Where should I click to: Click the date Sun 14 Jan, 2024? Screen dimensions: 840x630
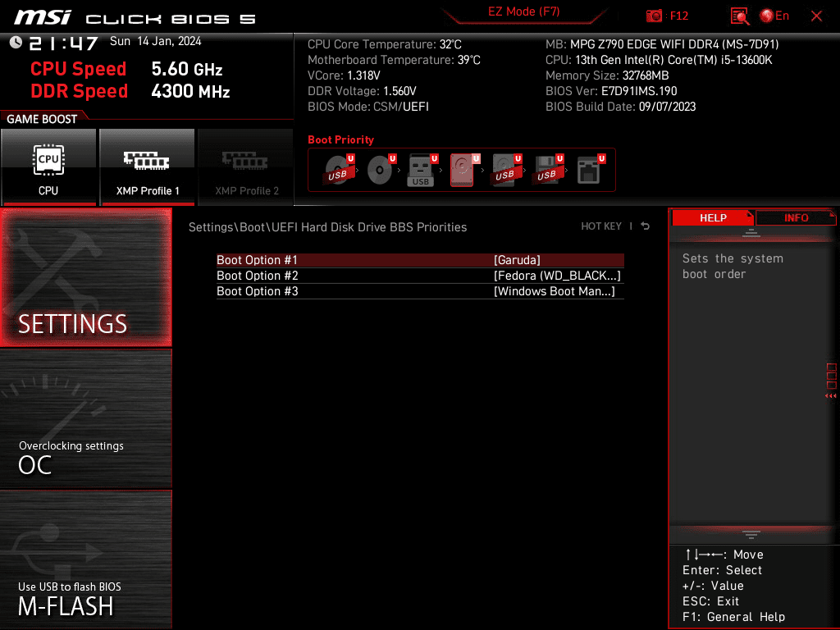click(x=155, y=41)
